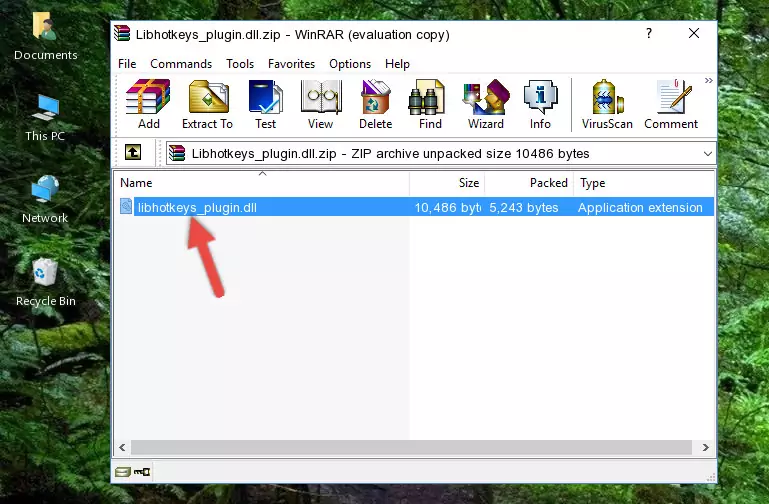
Task: Sort by the Name column header
Action: point(262,183)
